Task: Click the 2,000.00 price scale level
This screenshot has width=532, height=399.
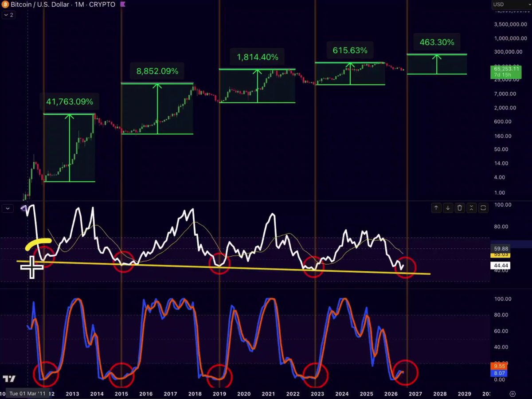Action: 506,108
